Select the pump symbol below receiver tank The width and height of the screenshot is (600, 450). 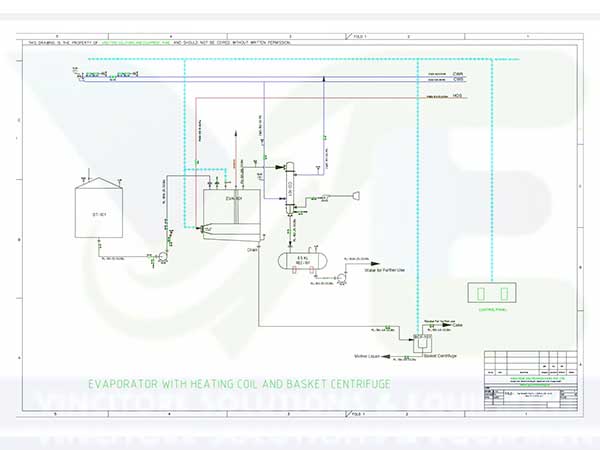click(341, 277)
